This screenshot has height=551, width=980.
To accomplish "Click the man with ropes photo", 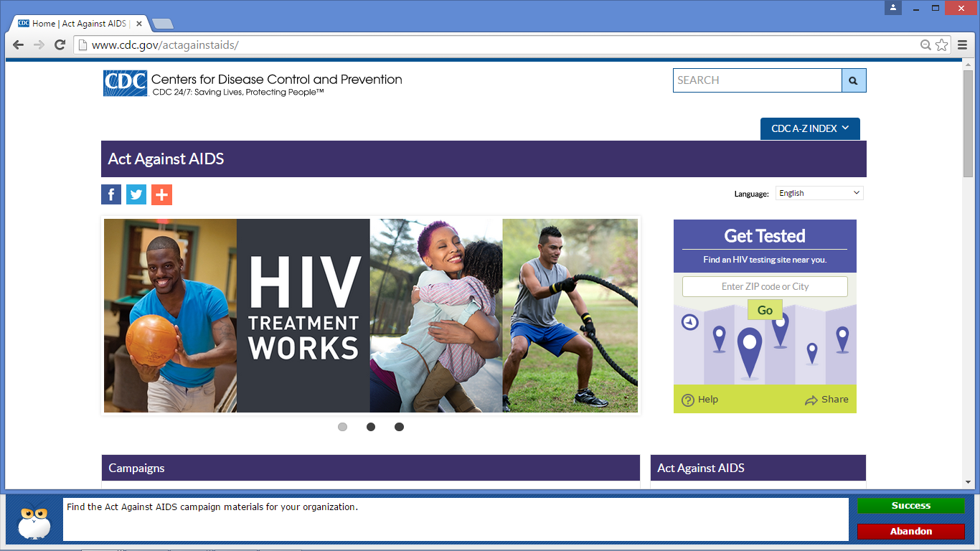I will coord(570,316).
